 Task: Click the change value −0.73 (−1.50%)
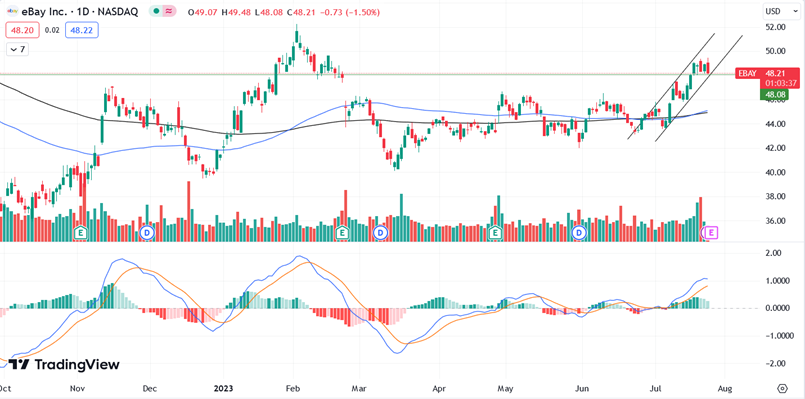pos(351,11)
